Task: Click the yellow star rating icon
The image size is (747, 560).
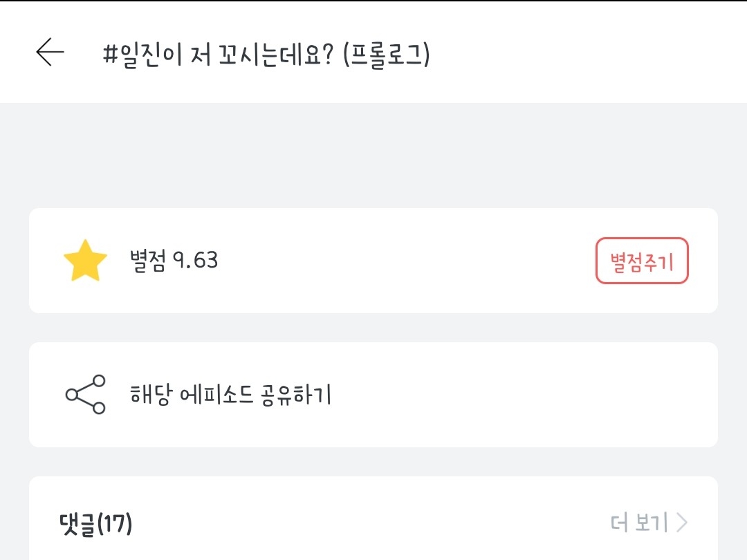Action: 85,261
